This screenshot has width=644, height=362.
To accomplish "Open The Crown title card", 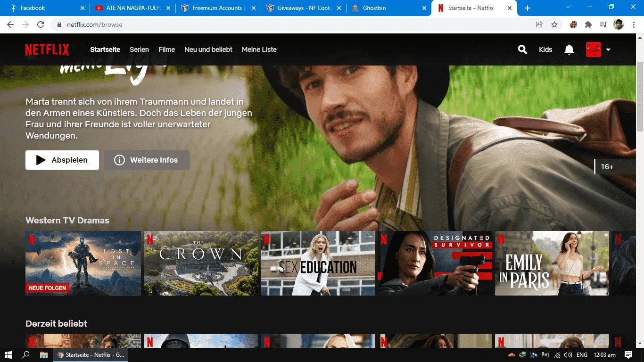I will point(201,263).
